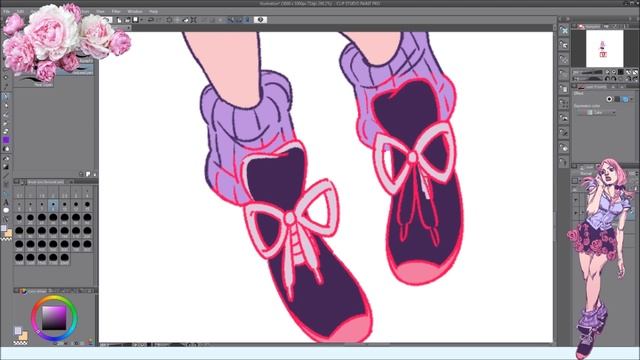The height and width of the screenshot is (360, 640).
Task: Pick a shade in color wheel square
Action: pos(54,318)
